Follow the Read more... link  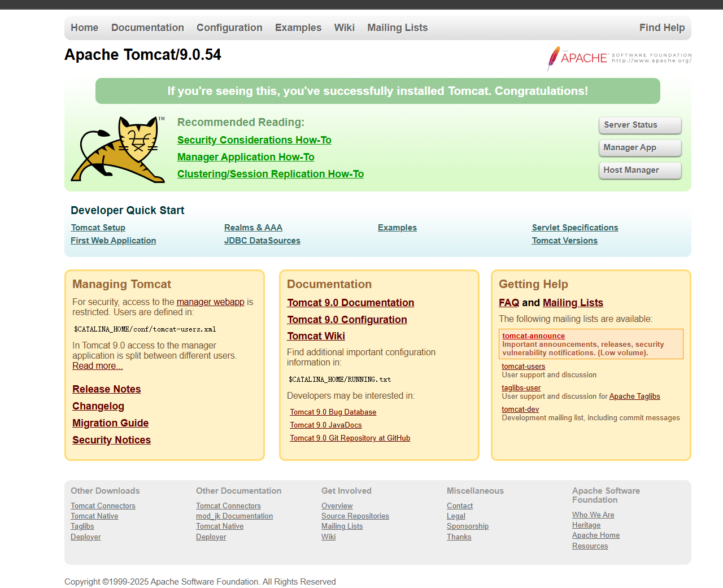(x=98, y=366)
